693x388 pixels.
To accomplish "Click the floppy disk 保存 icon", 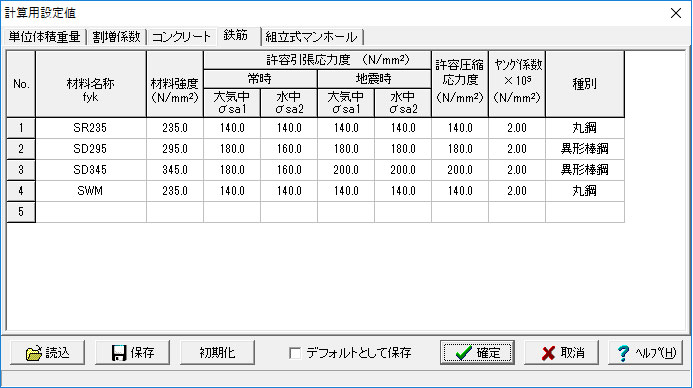I will click(118, 353).
